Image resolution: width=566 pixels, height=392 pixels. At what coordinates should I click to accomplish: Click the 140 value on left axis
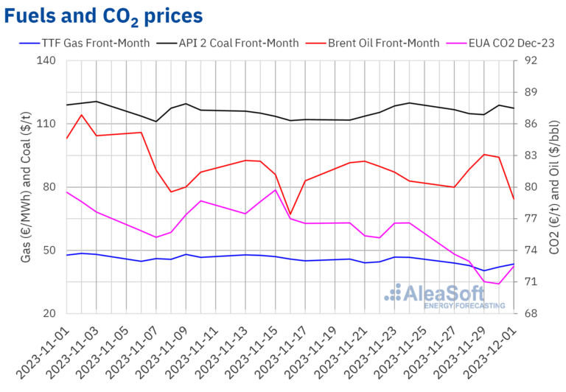pos(46,60)
